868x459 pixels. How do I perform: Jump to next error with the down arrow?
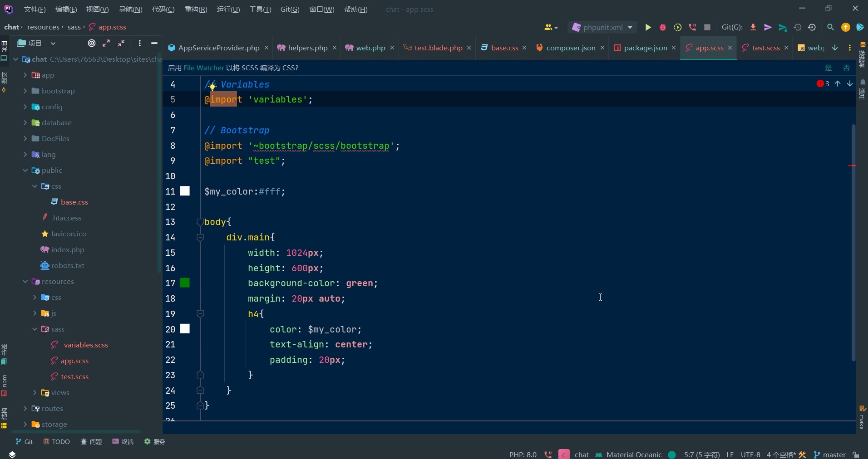[x=849, y=83]
